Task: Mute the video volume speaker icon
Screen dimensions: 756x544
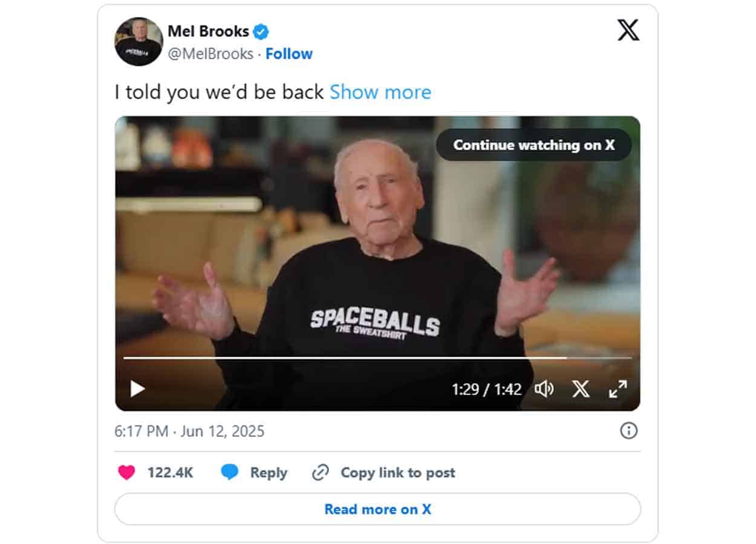Action: 544,389
